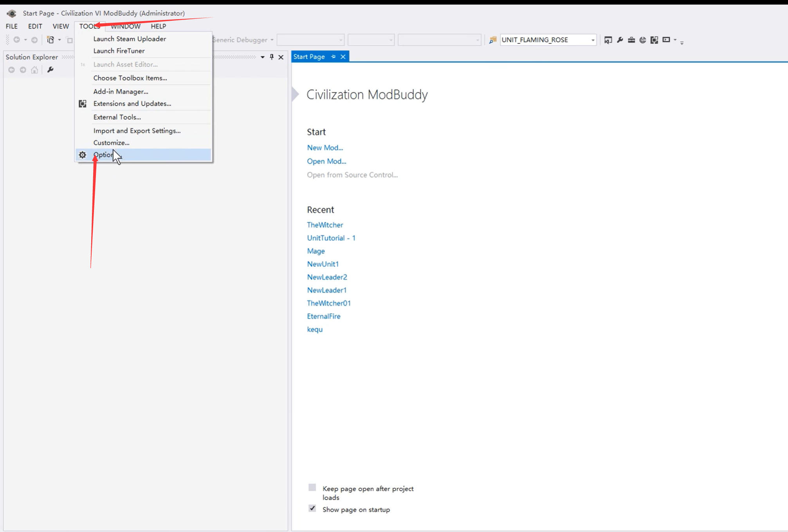
Task: Click the Properties wrench icon in main toolbar
Action: pyautogui.click(x=620, y=40)
